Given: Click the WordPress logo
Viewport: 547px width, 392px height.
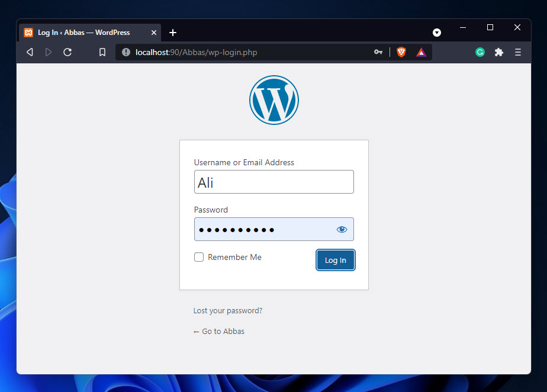Looking at the screenshot, I should pos(274,100).
